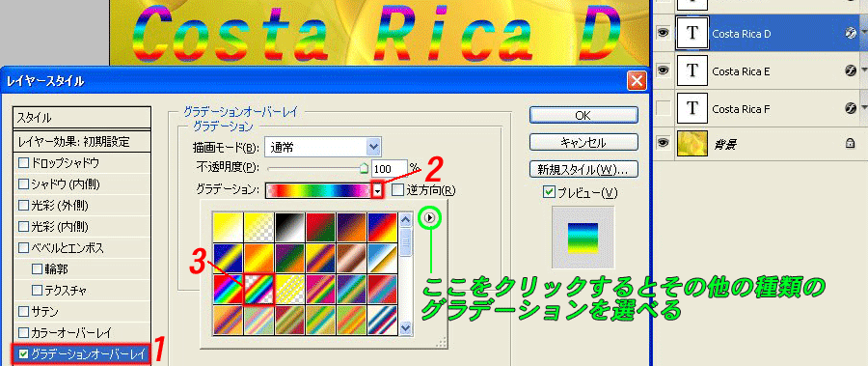Enable the ドロップシャドウ checkbox
The width and height of the screenshot is (868, 366).
pos(23,163)
